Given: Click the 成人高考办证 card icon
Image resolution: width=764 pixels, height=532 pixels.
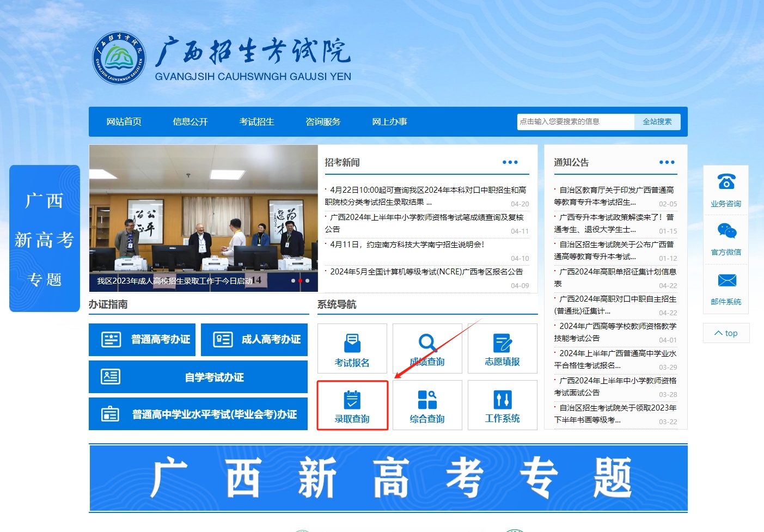Looking at the screenshot, I should point(223,339).
